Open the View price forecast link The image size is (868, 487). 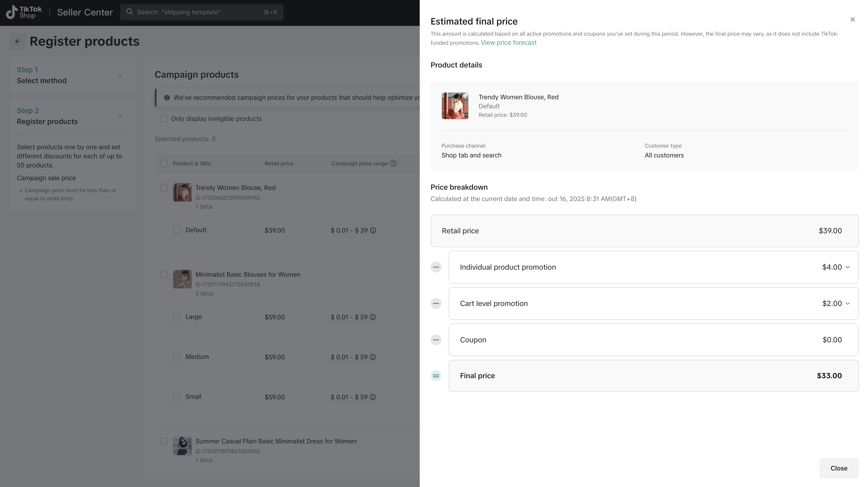coord(508,43)
